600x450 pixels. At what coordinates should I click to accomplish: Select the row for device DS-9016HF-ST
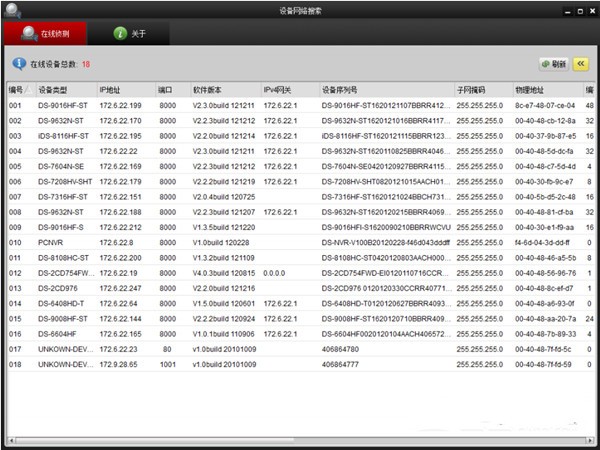(62, 105)
